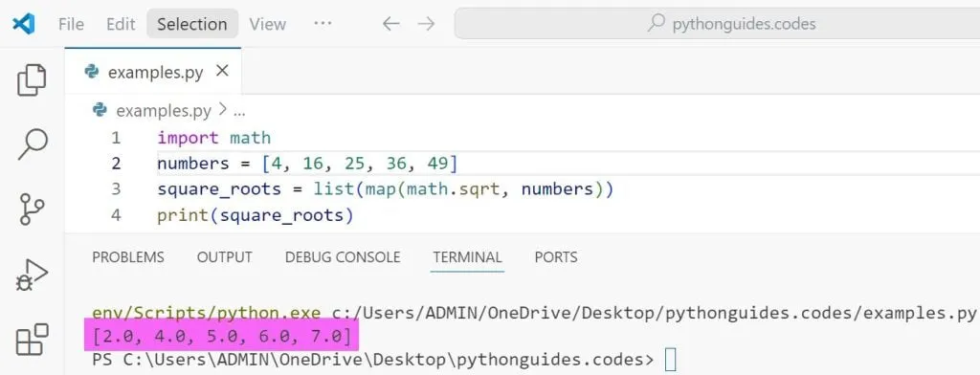
Task: Click line number 3 in gutter
Action: click(x=116, y=189)
